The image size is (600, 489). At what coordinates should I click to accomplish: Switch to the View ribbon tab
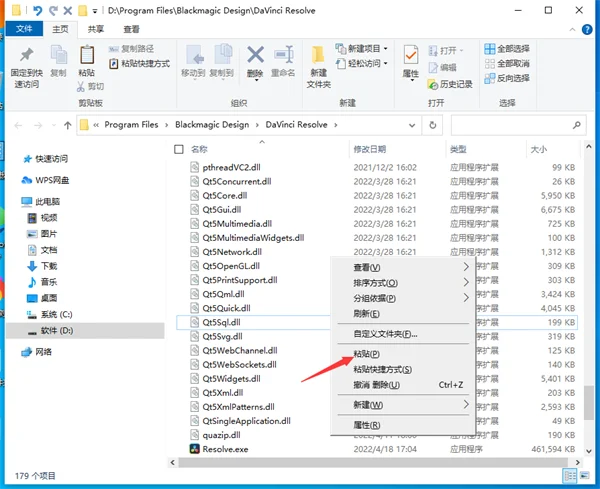pyautogui.click(x=131, y=29)
